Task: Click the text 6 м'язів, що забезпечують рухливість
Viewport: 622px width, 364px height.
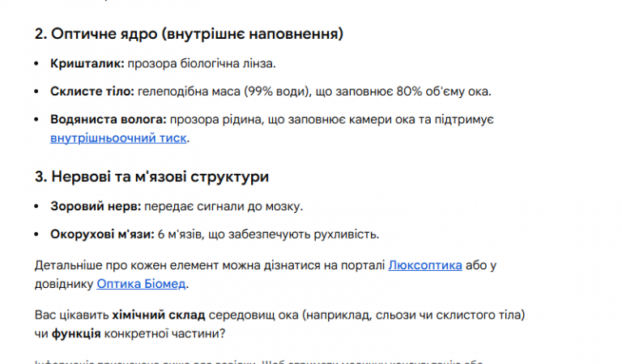Action: click(267, 235)
